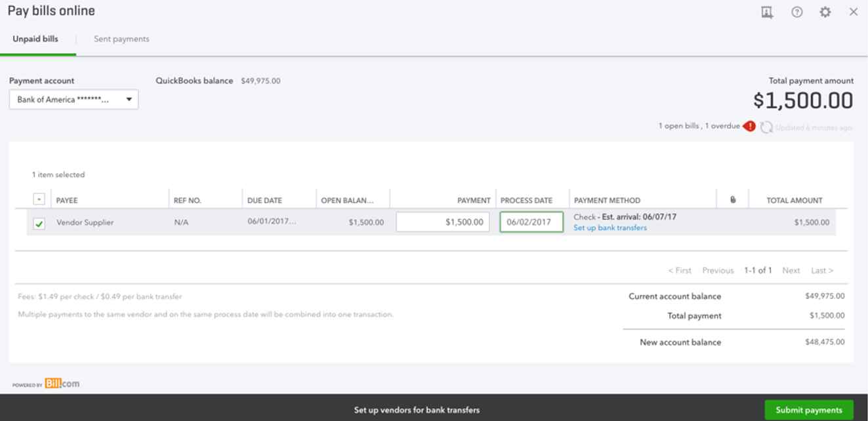Click the refresh sync icon

[766, 127]
